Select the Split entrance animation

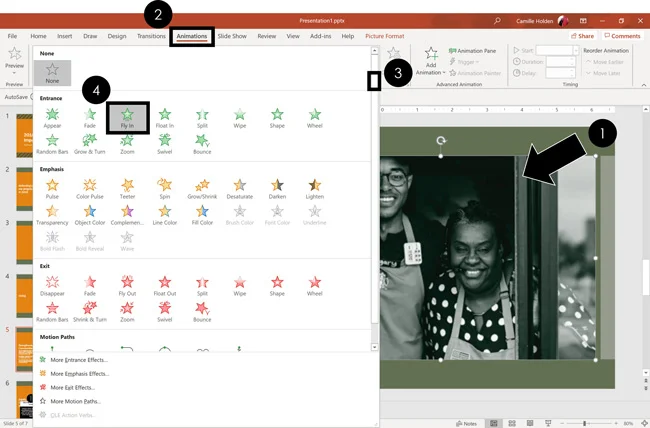[x=202, y=118]
